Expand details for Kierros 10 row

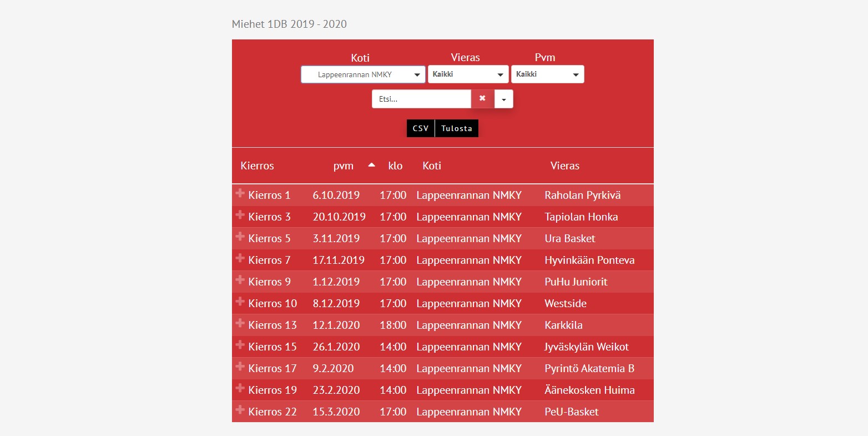coord(240,302)
